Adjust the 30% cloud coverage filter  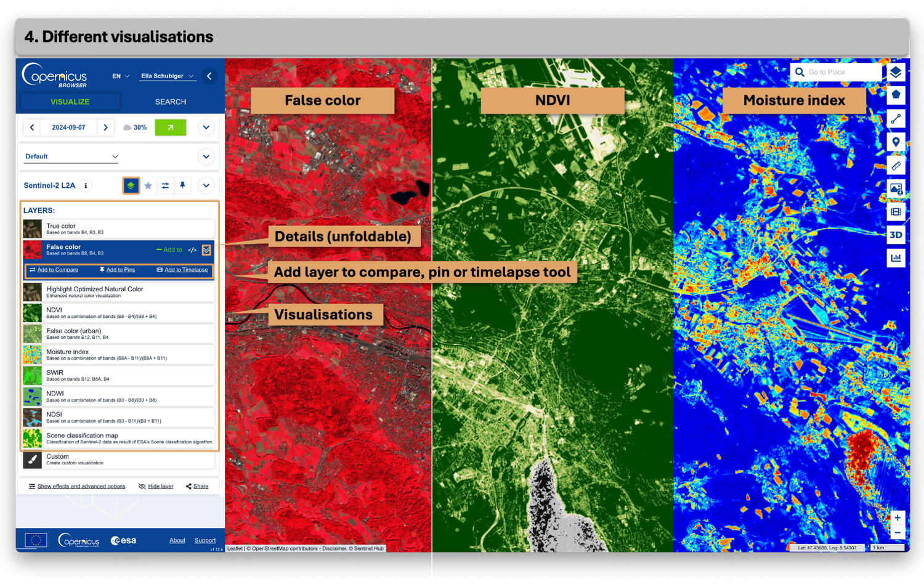pos(135,128)
